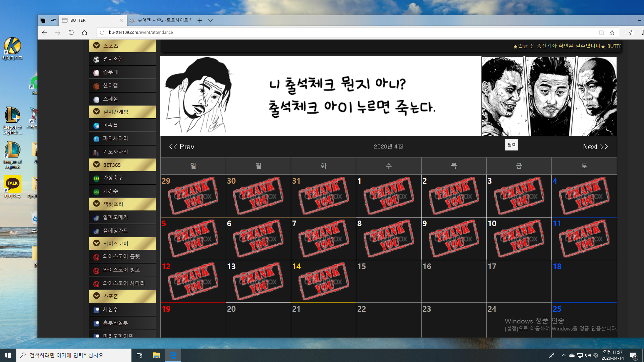Open the tab list chevron dropdown
This screenshot has width=644, height=362.
210,20
